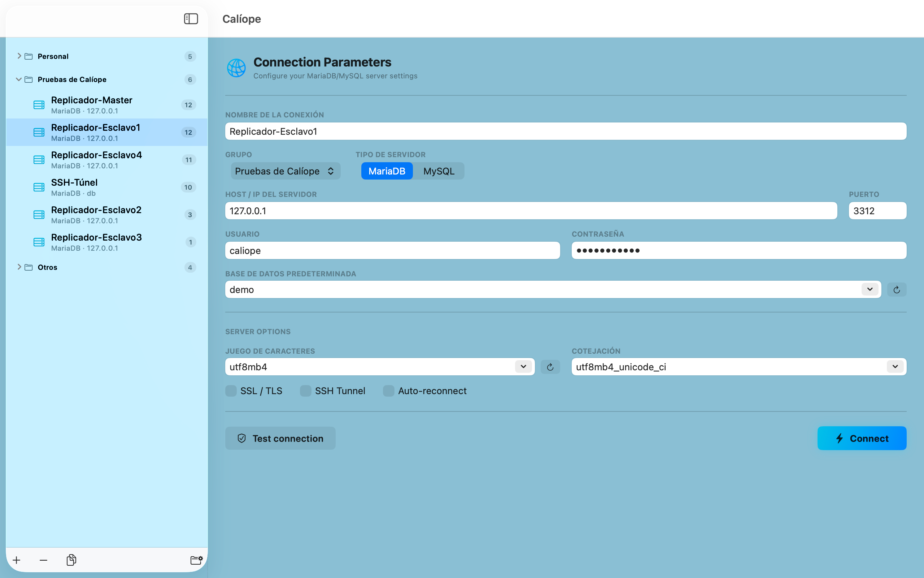The height and width of the screenshot is (578, 924).
Task: Click the Connection Parameters globe icon
Action: point(236,68)
